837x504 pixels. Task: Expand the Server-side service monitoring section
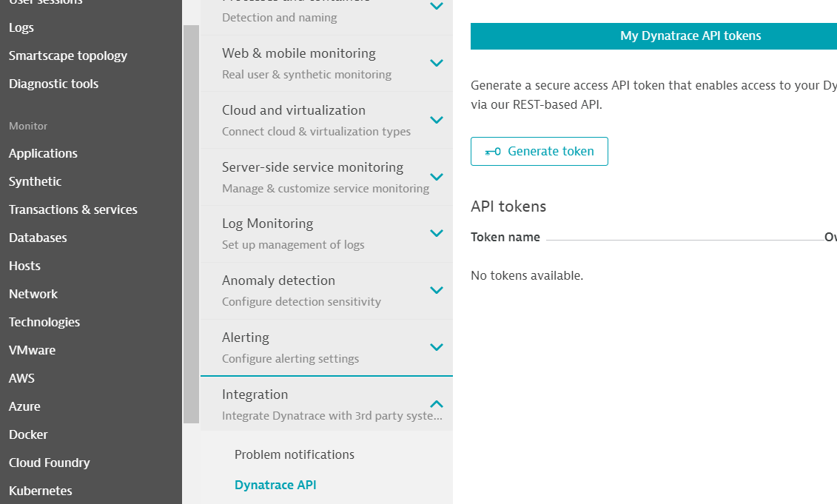tap(436, 176)
